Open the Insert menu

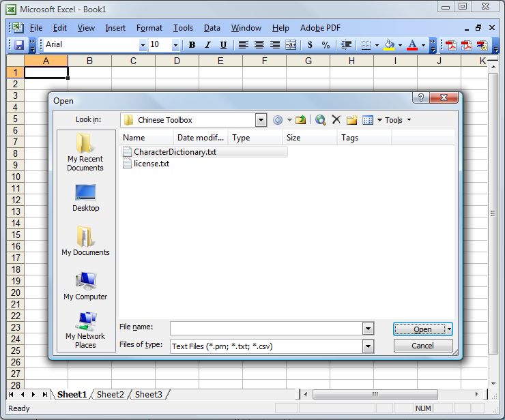pyautogui.click(x=115, y=28)
